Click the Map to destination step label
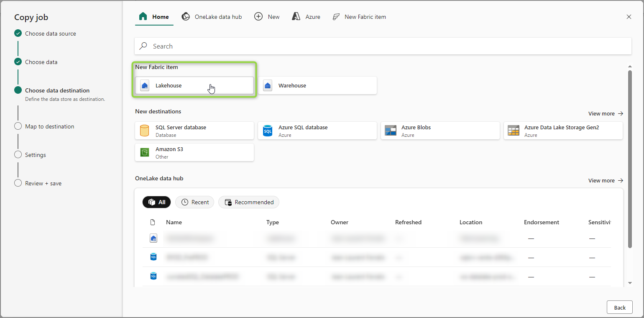Image resolution: width=644 pixels, height=318 pixels. [50, 126]
